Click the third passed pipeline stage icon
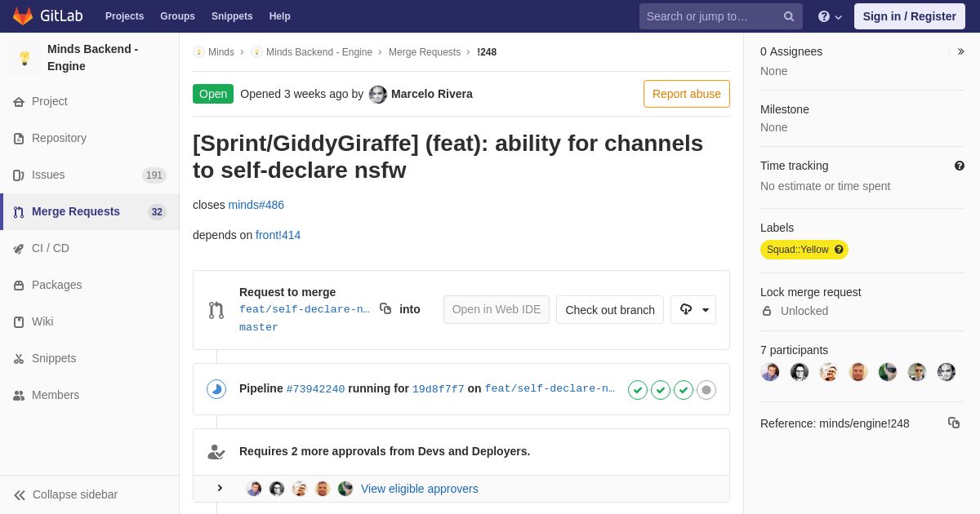980x514 pixels. [684, 390]
